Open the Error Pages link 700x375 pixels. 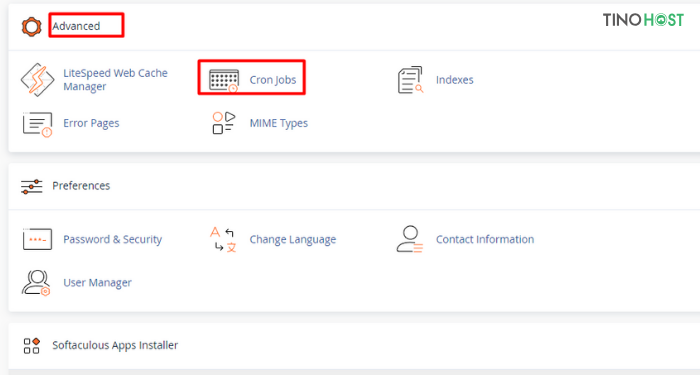91,123
